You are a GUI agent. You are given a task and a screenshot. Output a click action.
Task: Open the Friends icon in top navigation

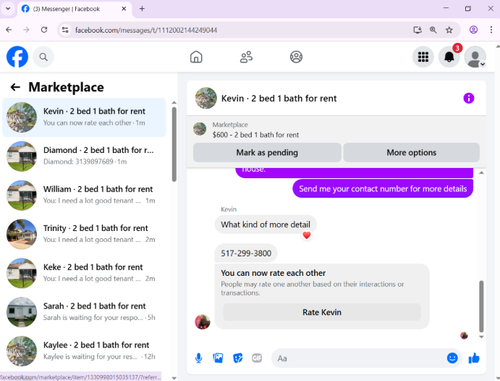coord(246,57)
